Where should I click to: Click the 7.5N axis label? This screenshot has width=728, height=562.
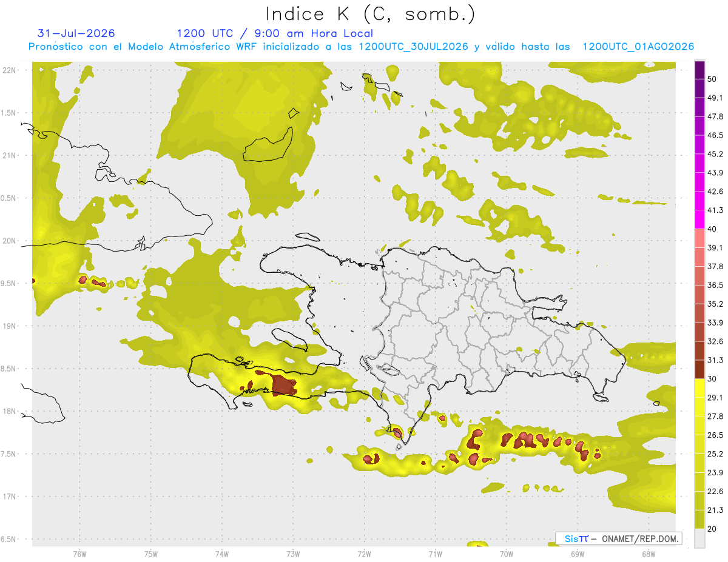(9, 454)
